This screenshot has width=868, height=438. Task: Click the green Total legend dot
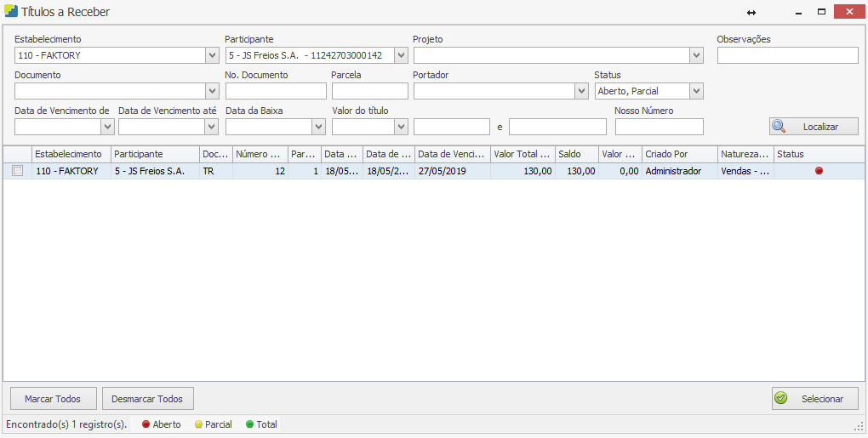pyautogui.click(x=249, y=424)
